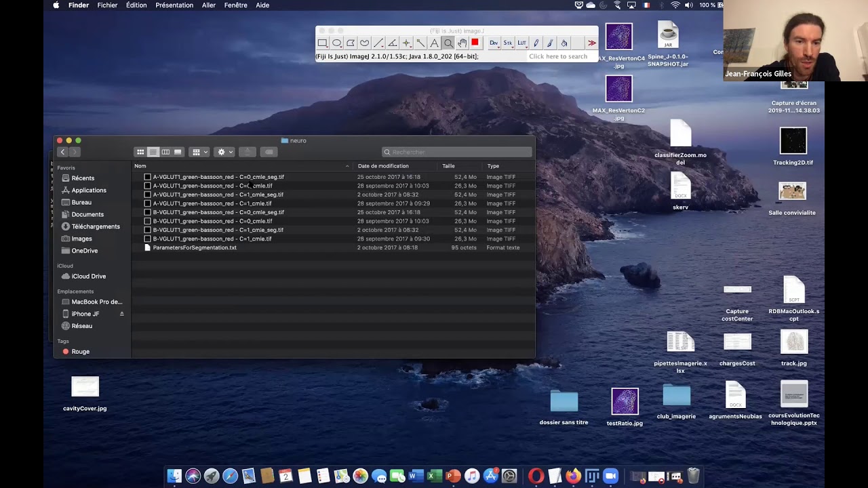Screen dimensions: 868x488
Task: Select the Rouge tag in the sidebar
Action: click(x=80, y=352)
